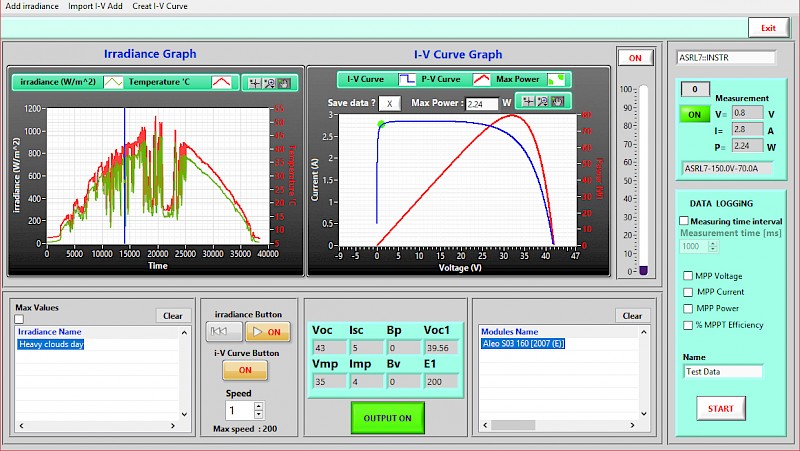Toggle the i-V Curve Button ON switch

[x=245, y=370]
